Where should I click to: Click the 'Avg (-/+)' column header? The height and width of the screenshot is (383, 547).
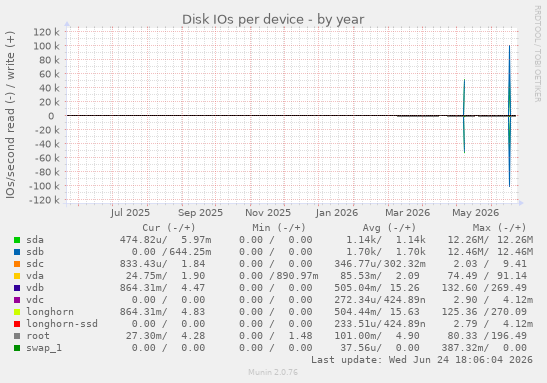click(389, 228)
